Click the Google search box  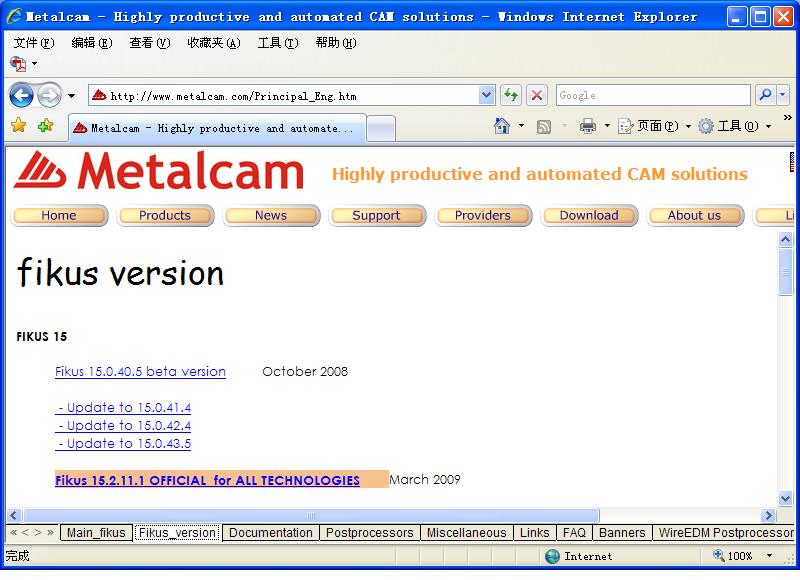tap(653, 95)
